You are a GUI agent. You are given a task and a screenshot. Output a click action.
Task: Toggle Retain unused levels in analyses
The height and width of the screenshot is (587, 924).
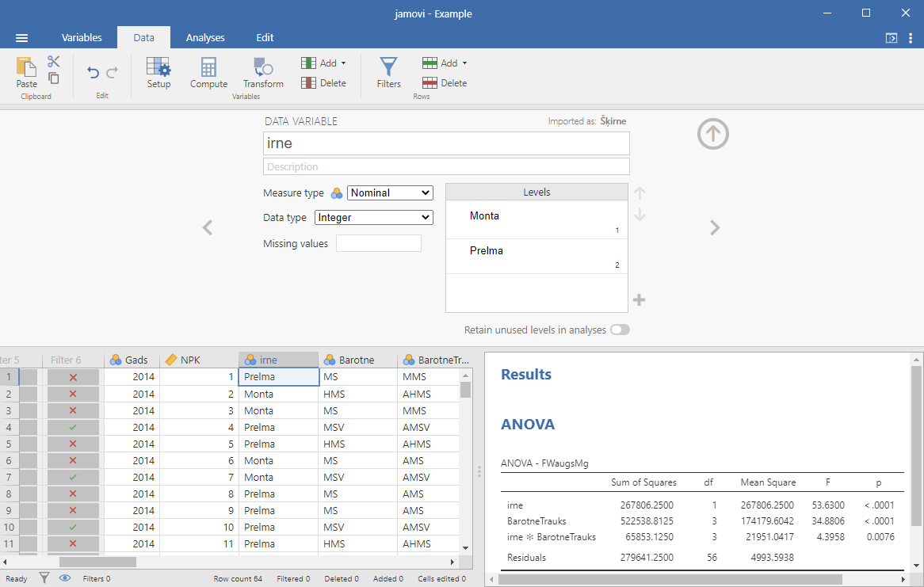pos(620,330)
